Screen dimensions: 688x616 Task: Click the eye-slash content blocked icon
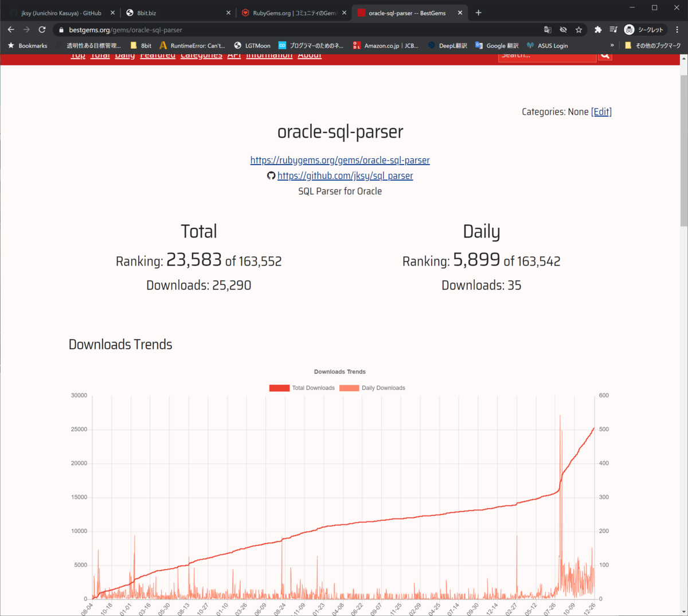pos(563,29)
